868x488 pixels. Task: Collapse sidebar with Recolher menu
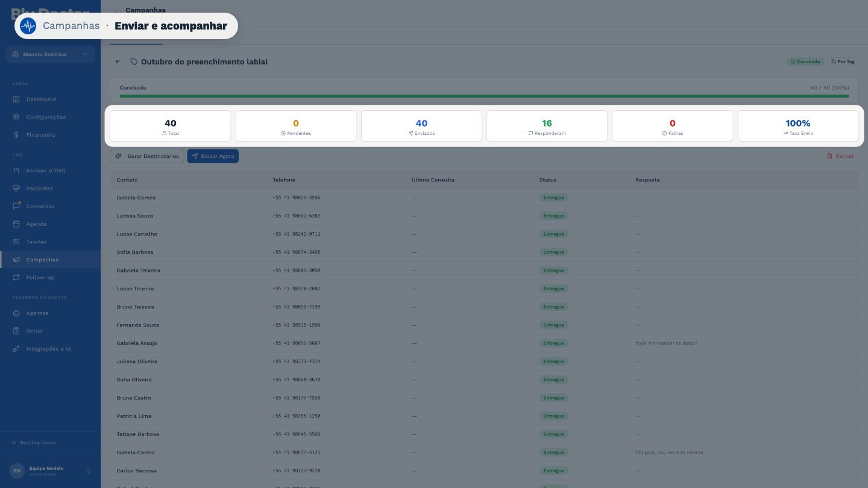(x=34, y=443)
